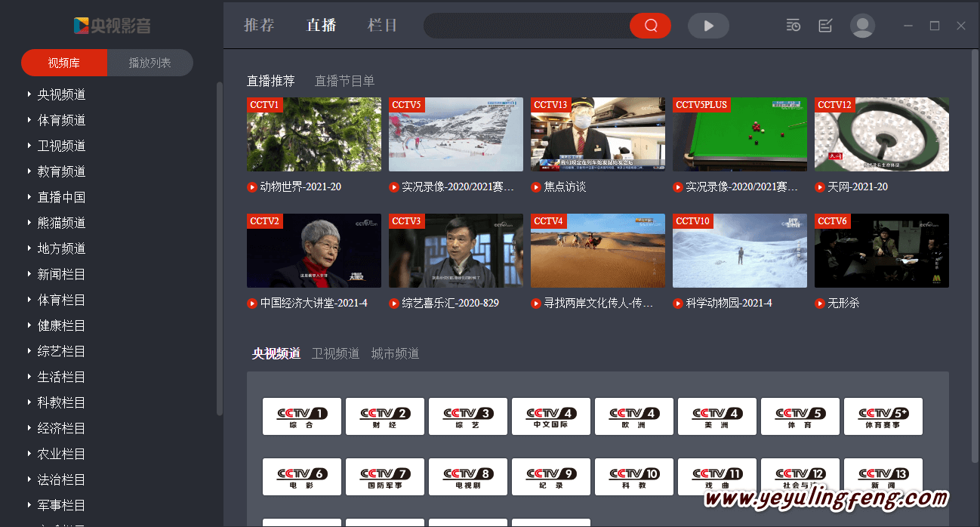Open program link 寻找两岸文化传人
980x527 pixels.
click(x=598, y=304)
